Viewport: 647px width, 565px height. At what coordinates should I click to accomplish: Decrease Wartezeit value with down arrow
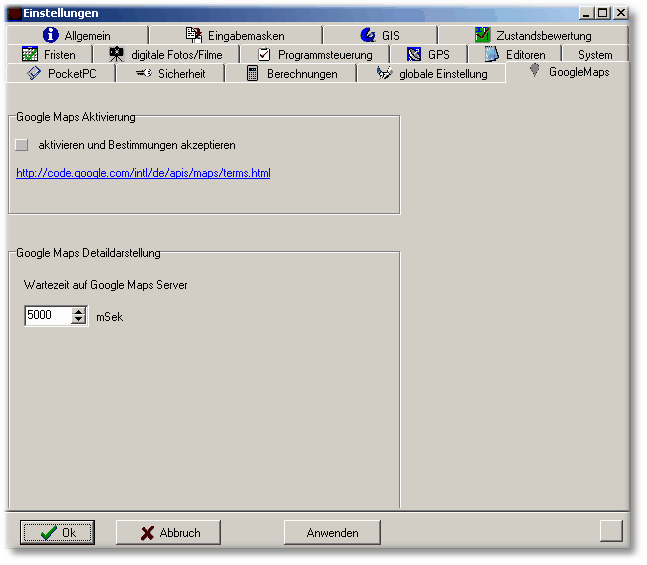(79, 320)
